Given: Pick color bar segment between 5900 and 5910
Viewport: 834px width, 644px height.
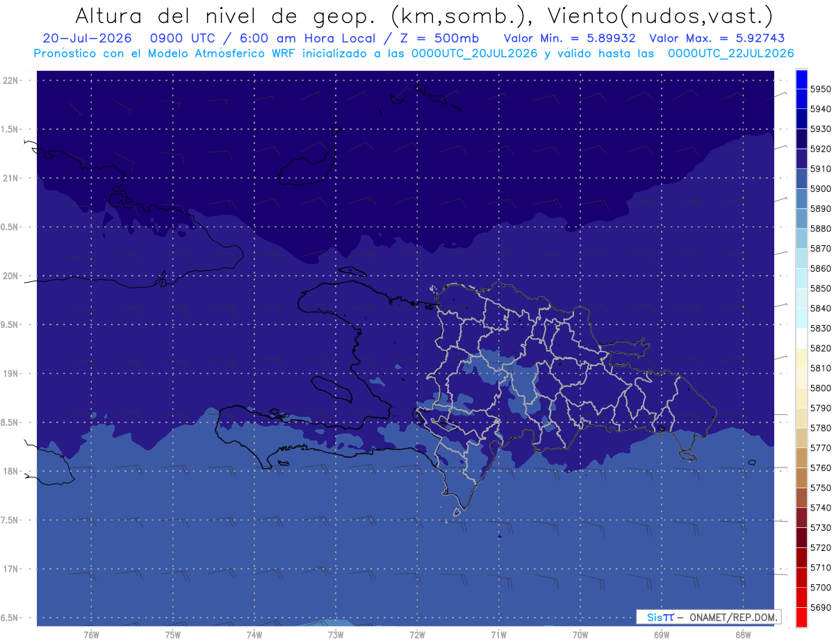Looking at the screenshot, I should coord(801,179).
